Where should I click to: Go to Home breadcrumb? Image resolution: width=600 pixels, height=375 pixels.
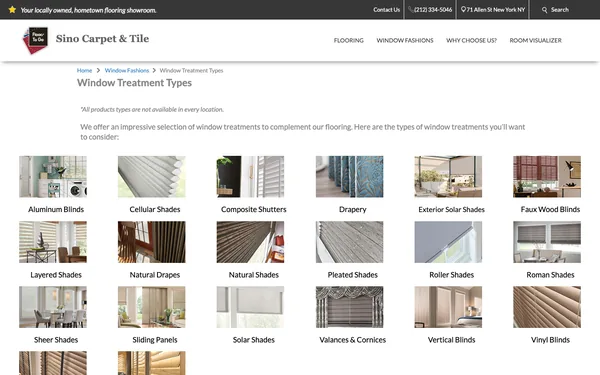coord(84,70)
